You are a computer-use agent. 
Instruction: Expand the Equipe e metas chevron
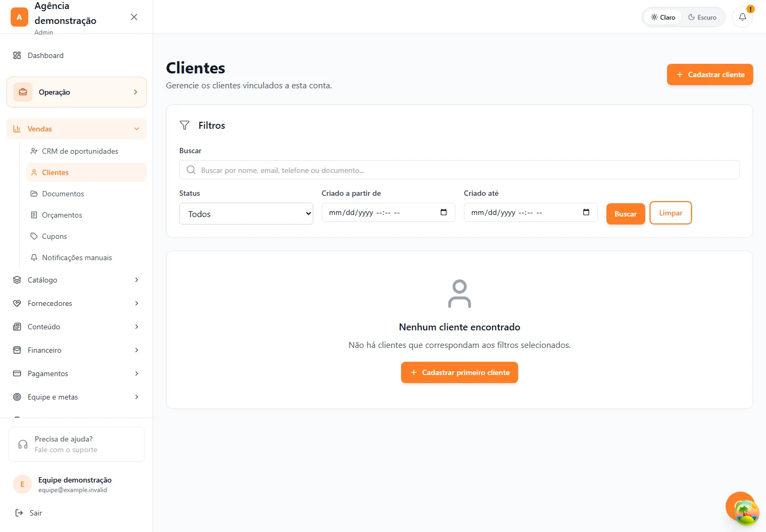point(137,397)
